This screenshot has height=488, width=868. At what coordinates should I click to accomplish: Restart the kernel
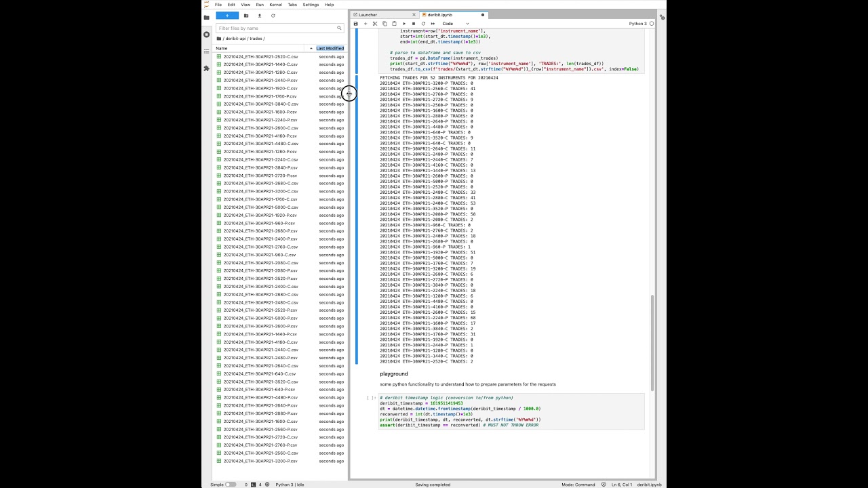coord(423,24)
